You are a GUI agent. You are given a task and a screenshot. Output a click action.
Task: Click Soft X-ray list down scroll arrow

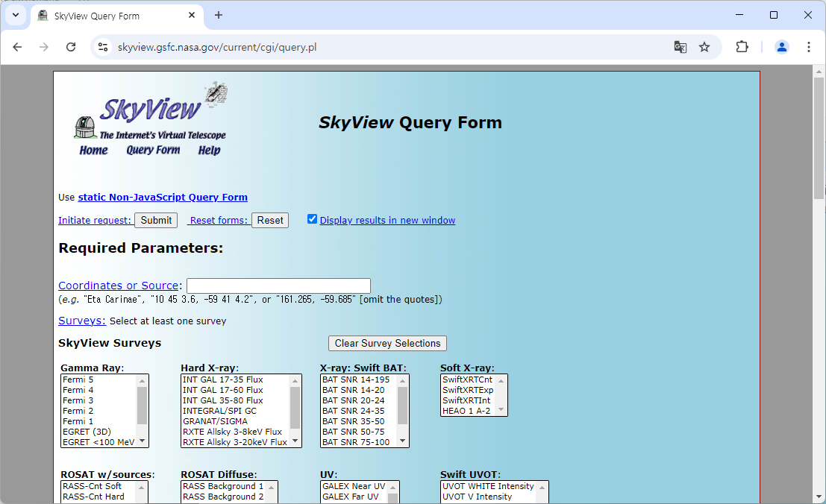click(501, 410)
